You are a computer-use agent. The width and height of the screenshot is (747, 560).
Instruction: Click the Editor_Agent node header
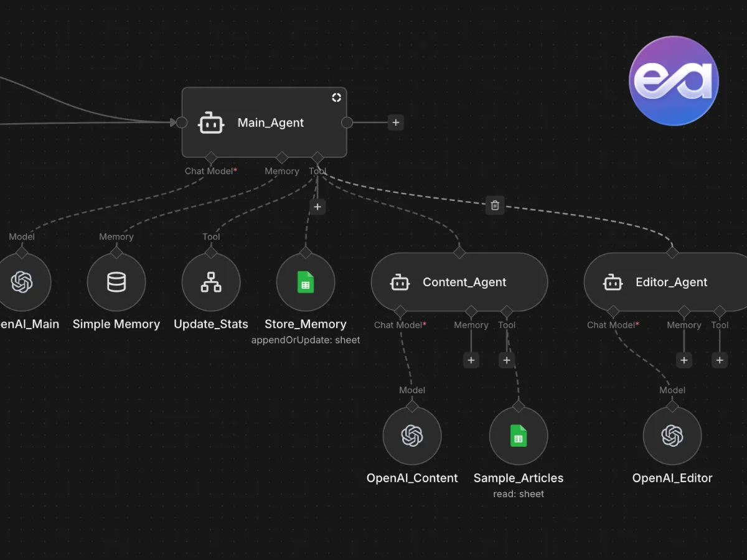point(671,282)
